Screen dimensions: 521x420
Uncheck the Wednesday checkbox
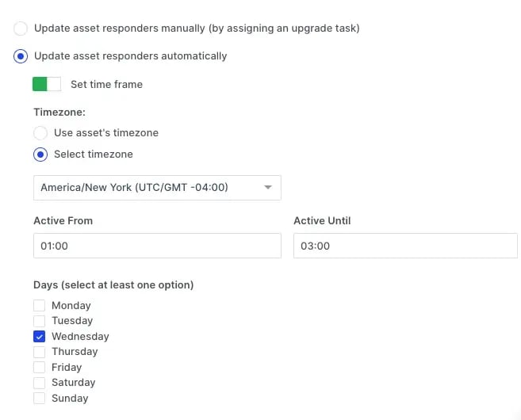(x=39, y=336)
